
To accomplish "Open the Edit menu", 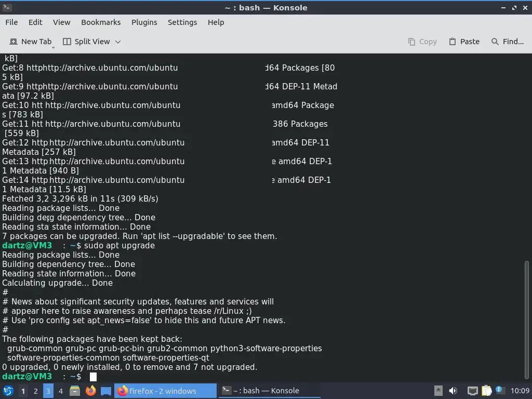I will click(x=35, y=22).
